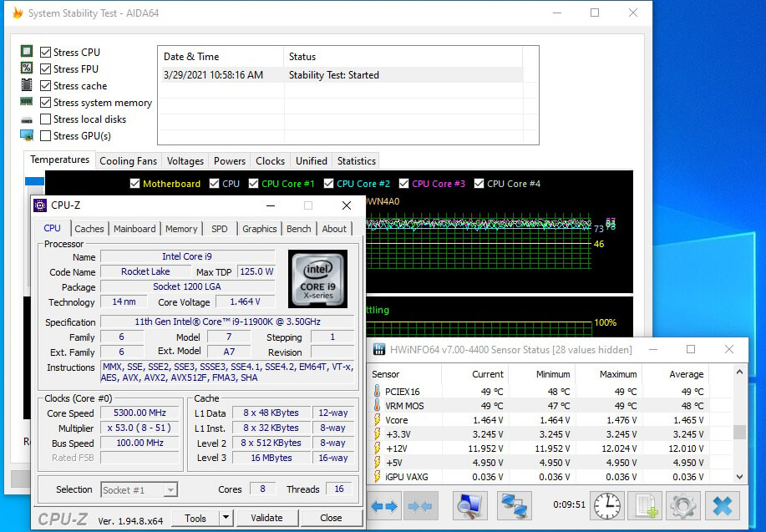Uncheck the Stress FPU checkbox
This screenshot has height=532, width=766.
(46, 69)
